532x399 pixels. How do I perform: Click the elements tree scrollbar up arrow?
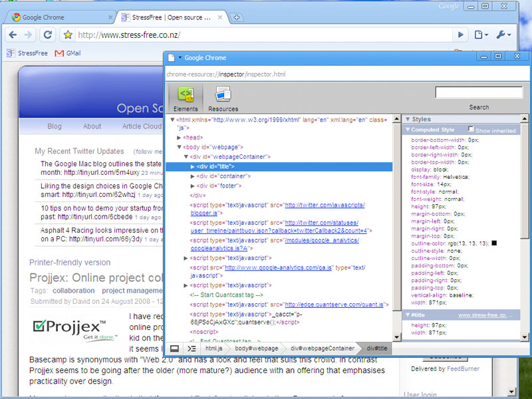[x=396, y=119]
